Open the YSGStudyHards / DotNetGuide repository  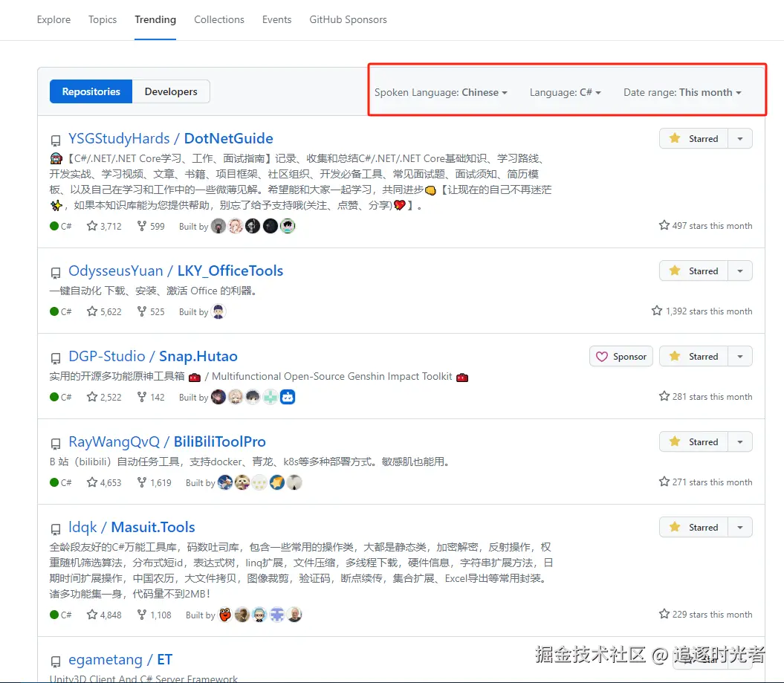(170, 138)
